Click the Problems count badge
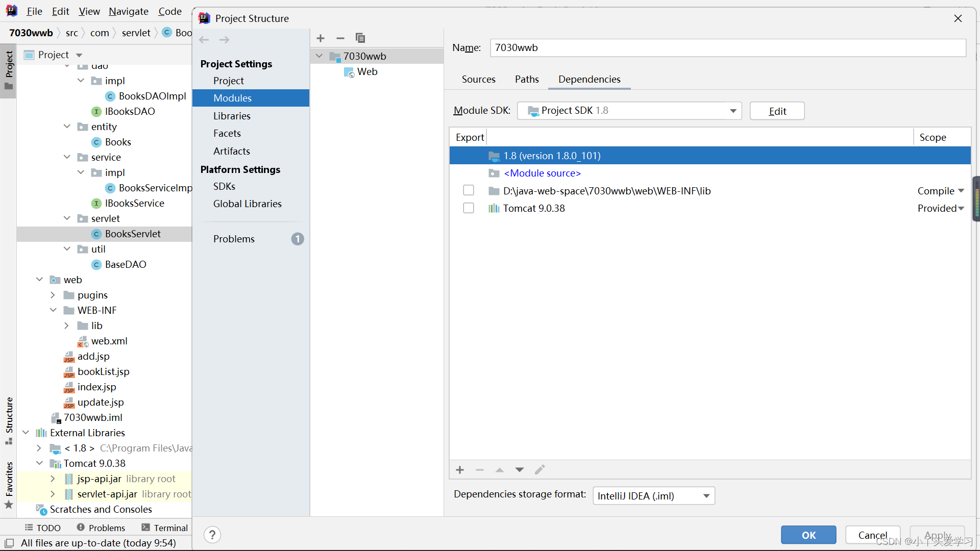980x551 pixels. click(298, 239)
